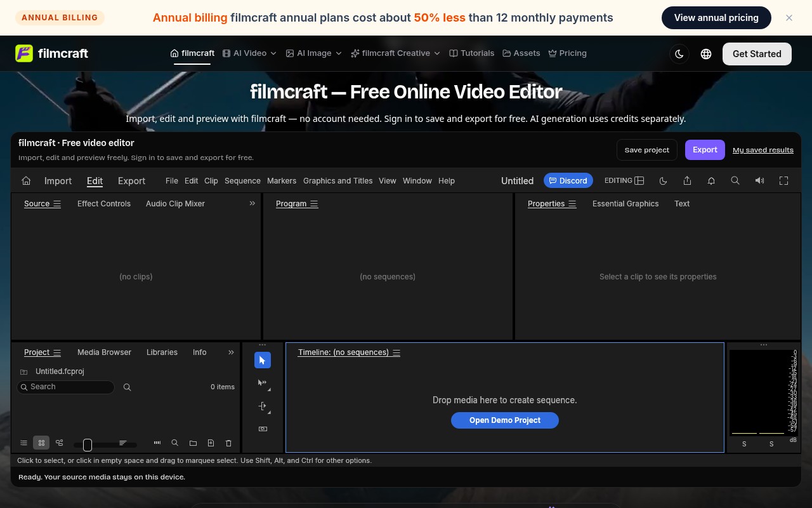Open the Clip menu

coord(211,181)
